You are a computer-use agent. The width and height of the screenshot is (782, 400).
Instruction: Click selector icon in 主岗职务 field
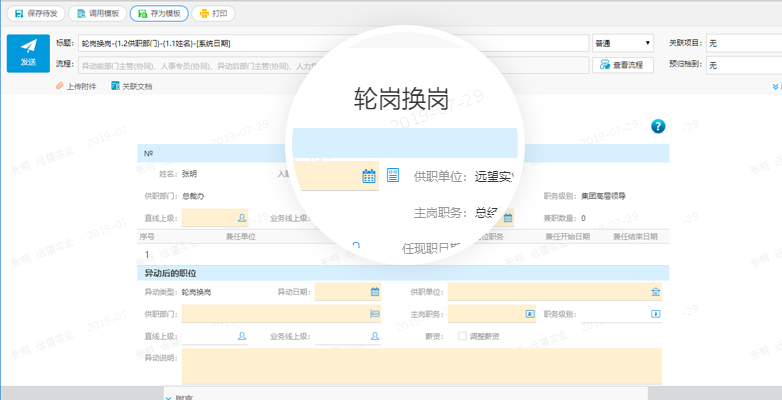click(x=531, y=314)
